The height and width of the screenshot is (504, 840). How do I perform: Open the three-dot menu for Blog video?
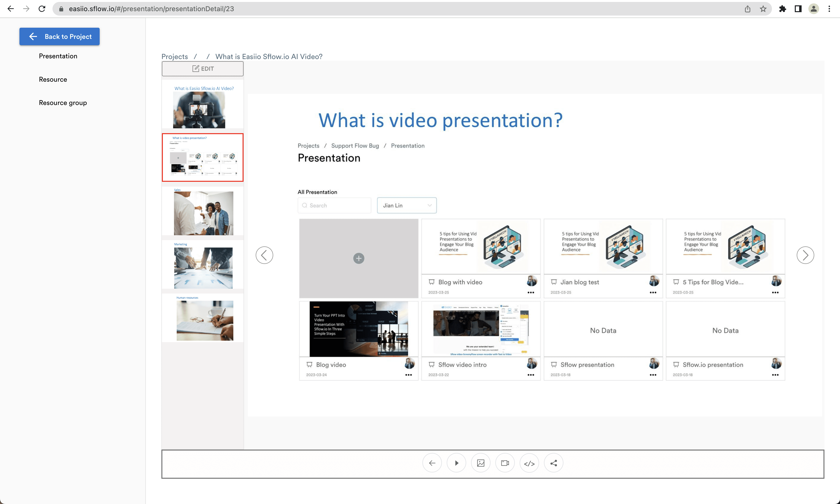[408, 375]
